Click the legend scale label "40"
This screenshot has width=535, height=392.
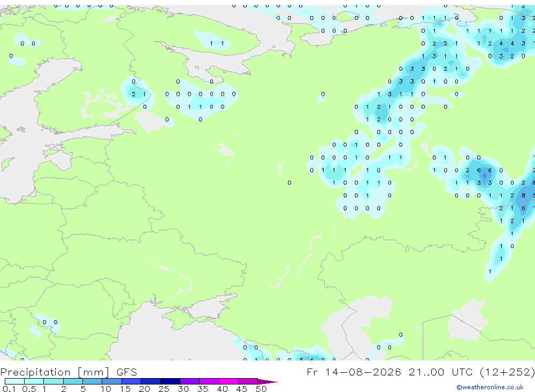222,389
